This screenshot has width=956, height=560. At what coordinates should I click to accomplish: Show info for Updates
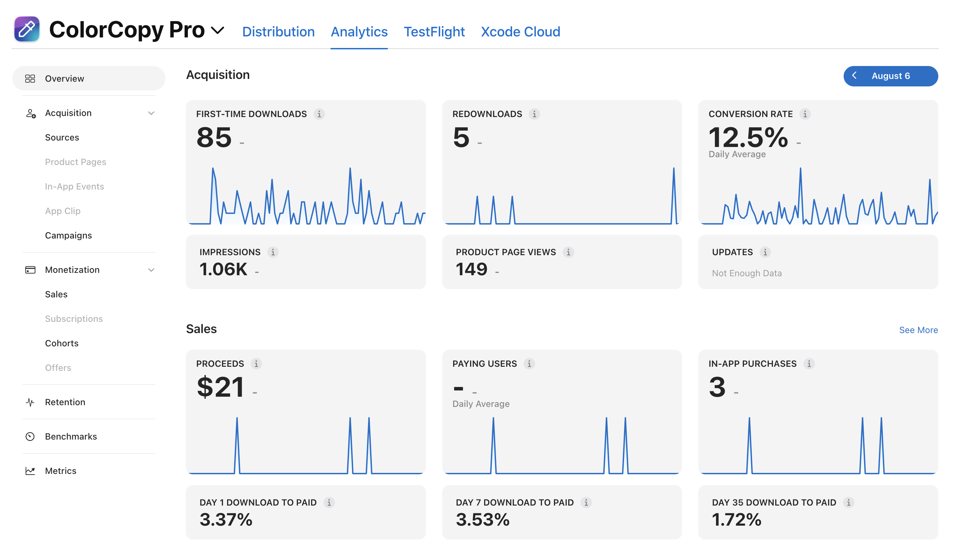click(x=765, y=252)
